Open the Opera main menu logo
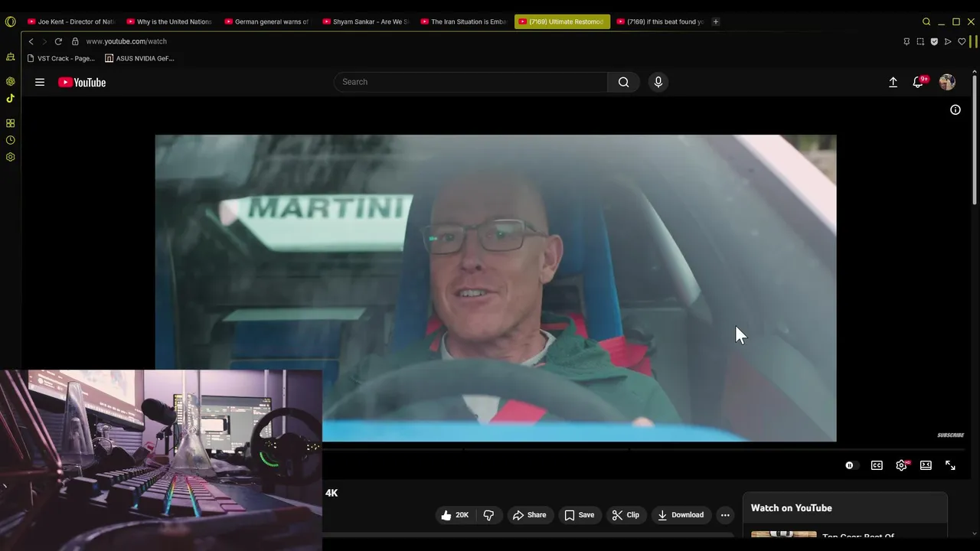The height and width of the screenshot is (551, 980). [10, 21]
